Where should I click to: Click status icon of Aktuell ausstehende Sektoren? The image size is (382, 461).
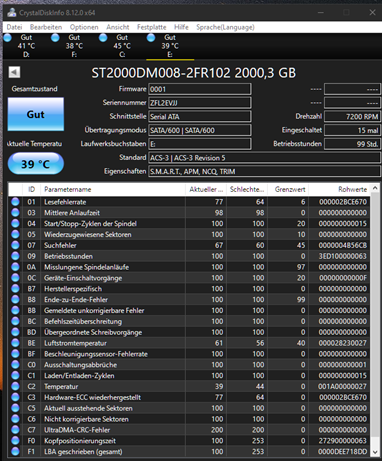click(15, 408)
